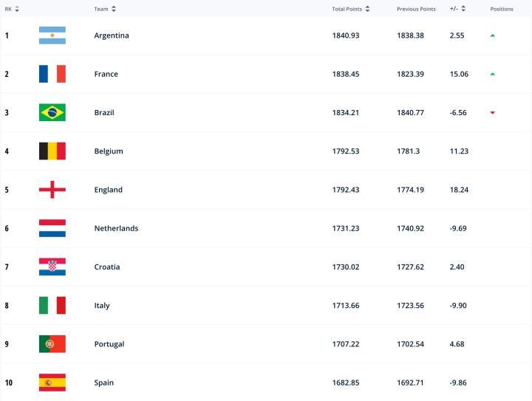This screenshot has height=401, width=532.
Task: Sort table by RK column
Action: tap(13, 9)
